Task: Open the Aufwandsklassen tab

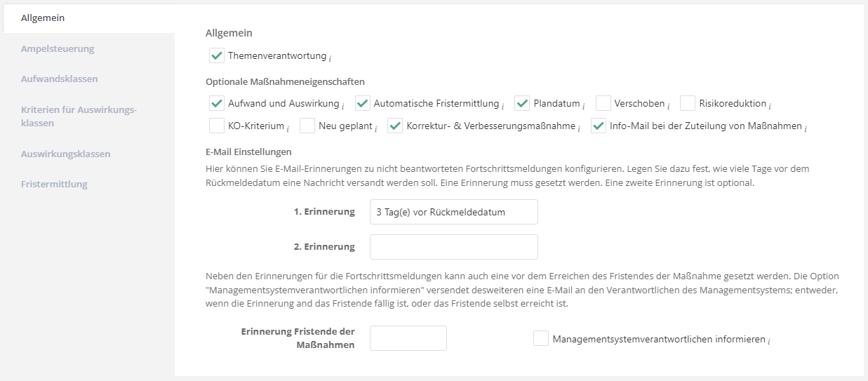Action: click(x=60, y=79)
